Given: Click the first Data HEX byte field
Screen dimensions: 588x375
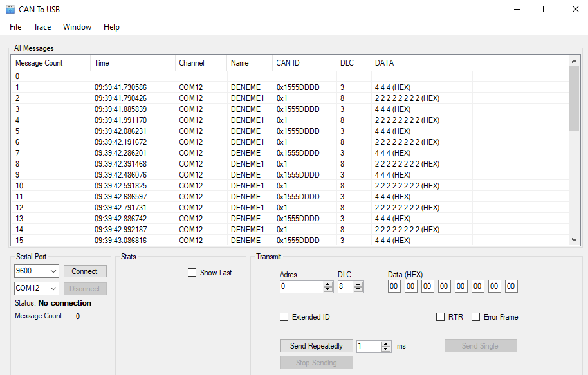Looking at the screenshot, I should pos(394,286).
